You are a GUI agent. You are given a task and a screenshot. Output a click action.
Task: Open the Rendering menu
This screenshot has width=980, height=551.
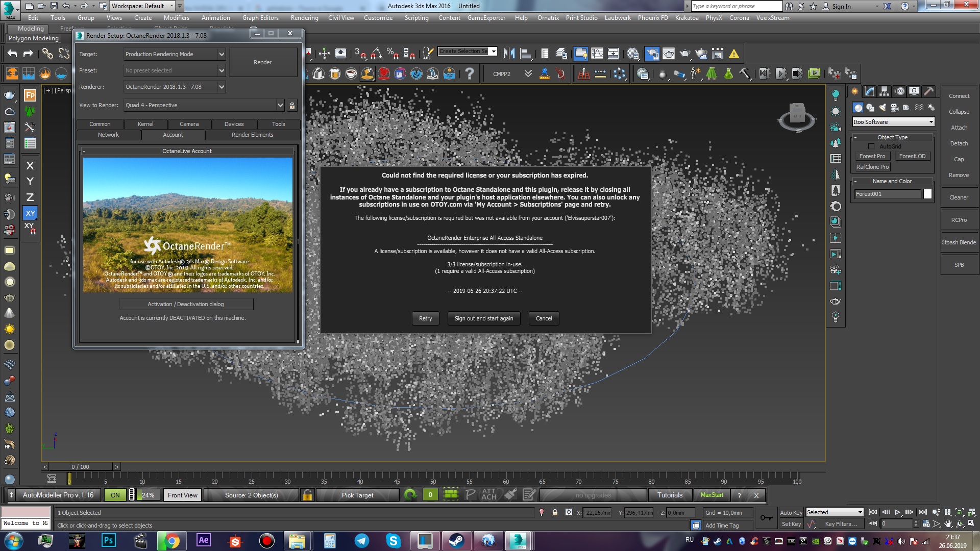[x=304, y=18]
